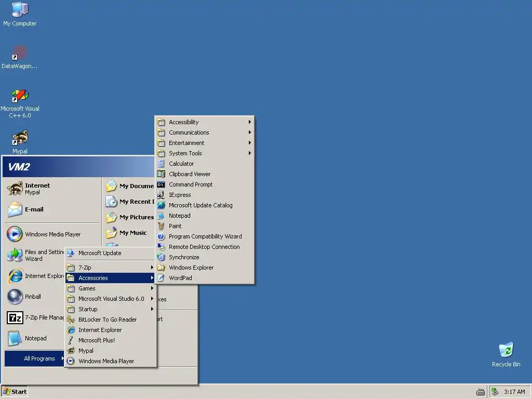Open Notepad pinned in Start menu

[35, 339]
